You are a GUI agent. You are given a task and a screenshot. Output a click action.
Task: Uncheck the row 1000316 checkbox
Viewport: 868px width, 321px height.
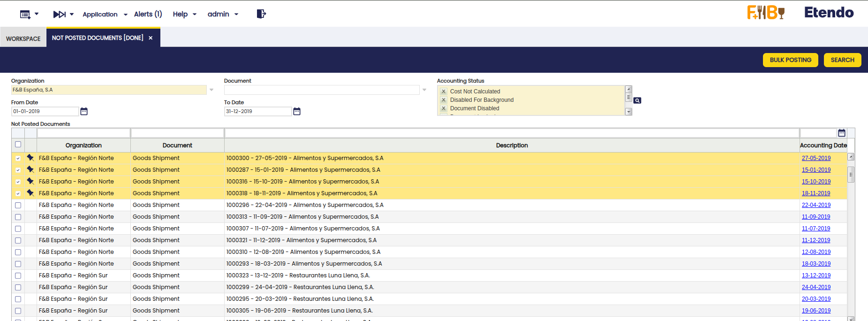pyautogui.click(x=18, y=182)
